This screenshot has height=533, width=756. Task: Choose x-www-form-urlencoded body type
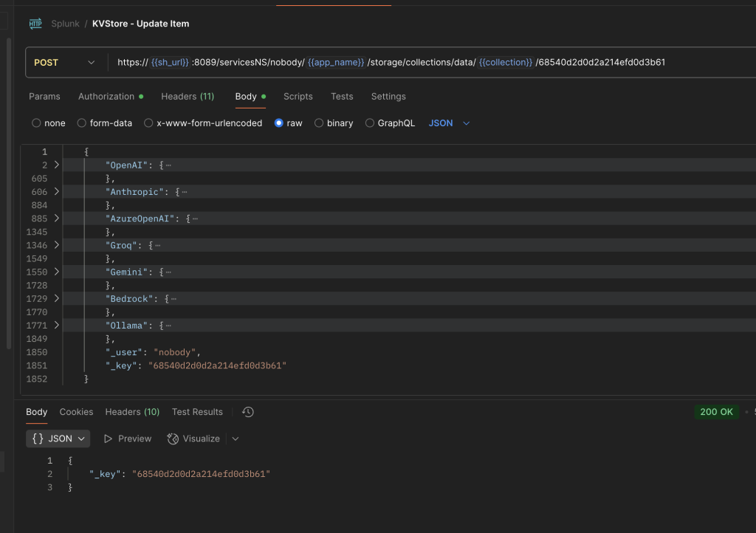(148, 123)
